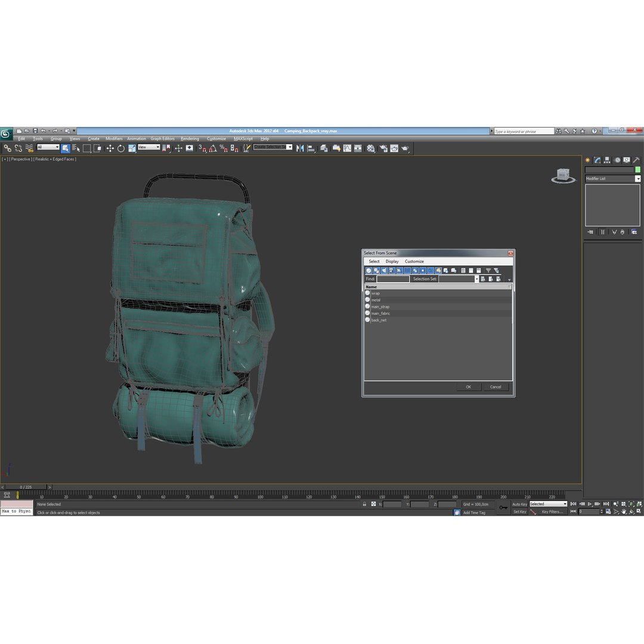Open the MAXScript menu
Image resolution: width=644 pixels, height=644 pixels.
tap(243, 139)
